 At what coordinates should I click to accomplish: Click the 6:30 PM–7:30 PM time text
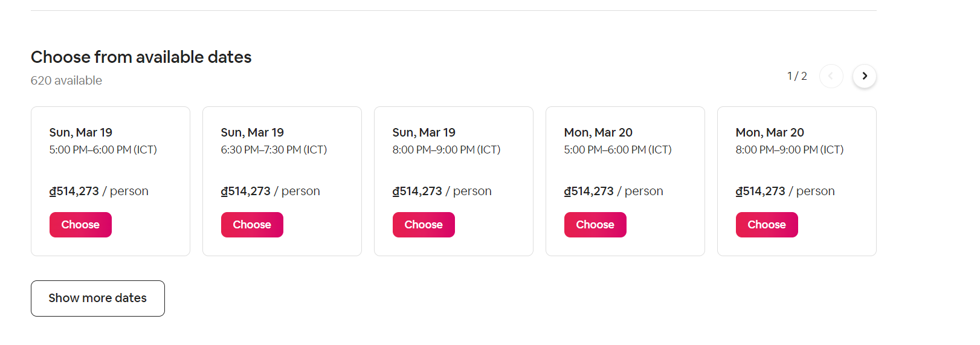pyautogui.click(x=274, y=150)
